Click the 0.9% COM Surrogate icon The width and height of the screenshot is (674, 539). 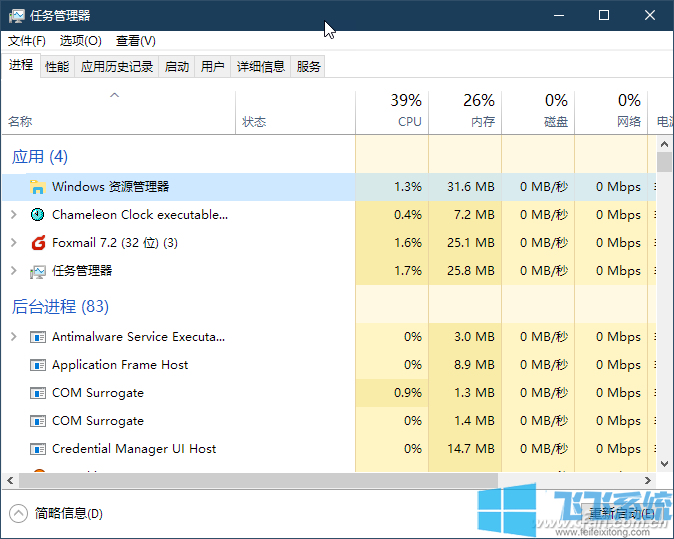38,393
